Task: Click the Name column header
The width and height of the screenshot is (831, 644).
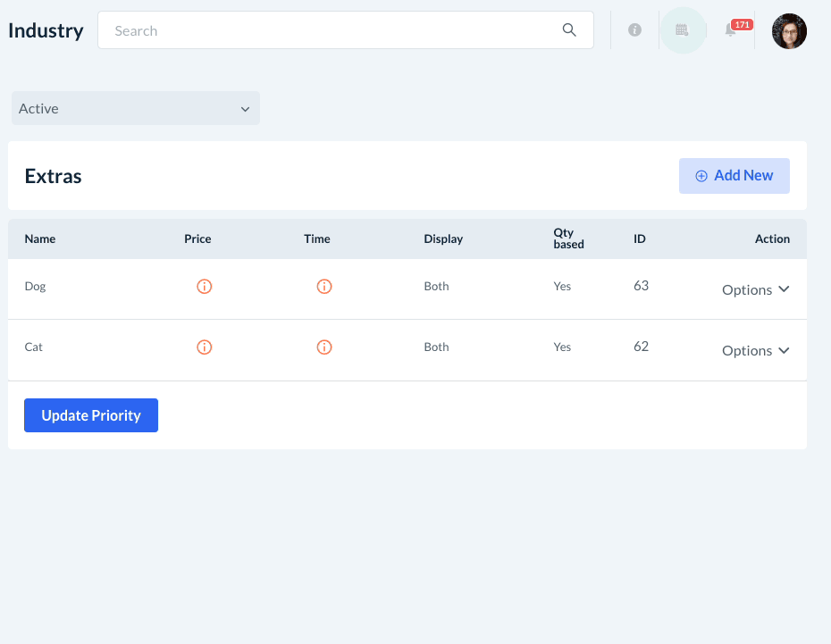Action: point(40,238)
